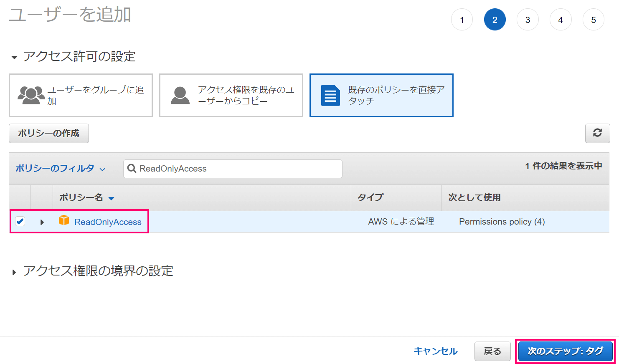Expand the ReadOnlyAccess policy details arrow
This screenshot has width=619, height=364.
[x=42, y=222]
